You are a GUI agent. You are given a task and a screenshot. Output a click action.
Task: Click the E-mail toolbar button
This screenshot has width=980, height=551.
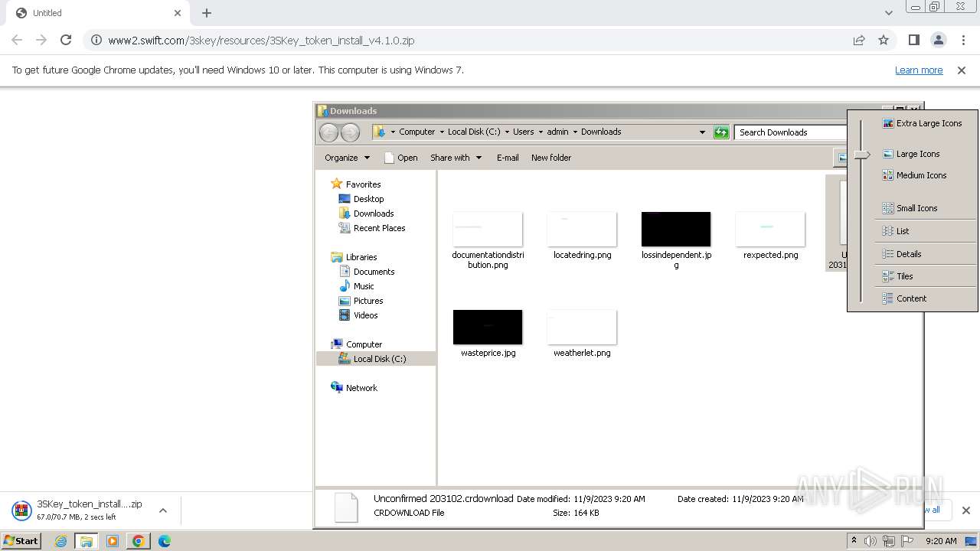click(508, 158)
